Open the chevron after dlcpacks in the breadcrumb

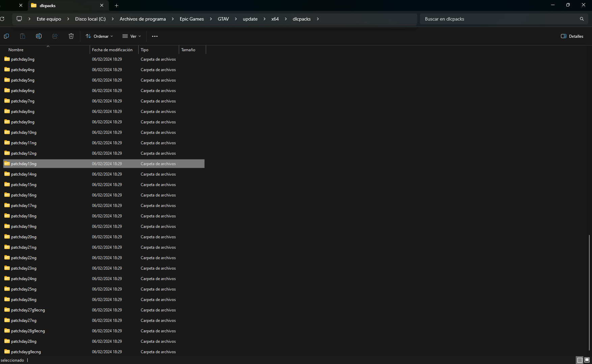tap(317, 19)
